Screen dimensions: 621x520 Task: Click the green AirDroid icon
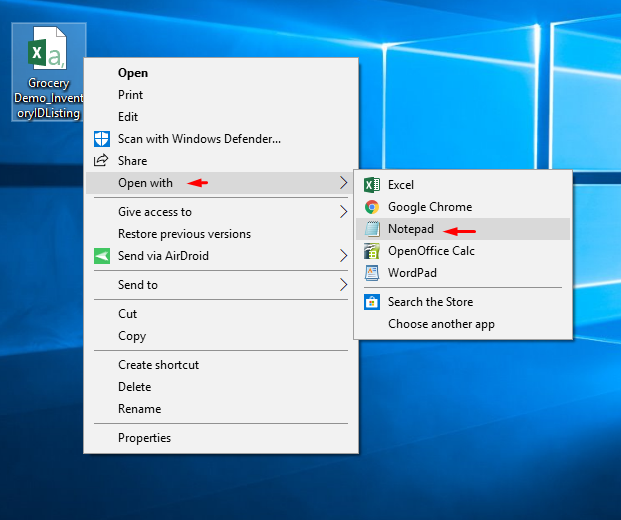(x=102, y=256)
